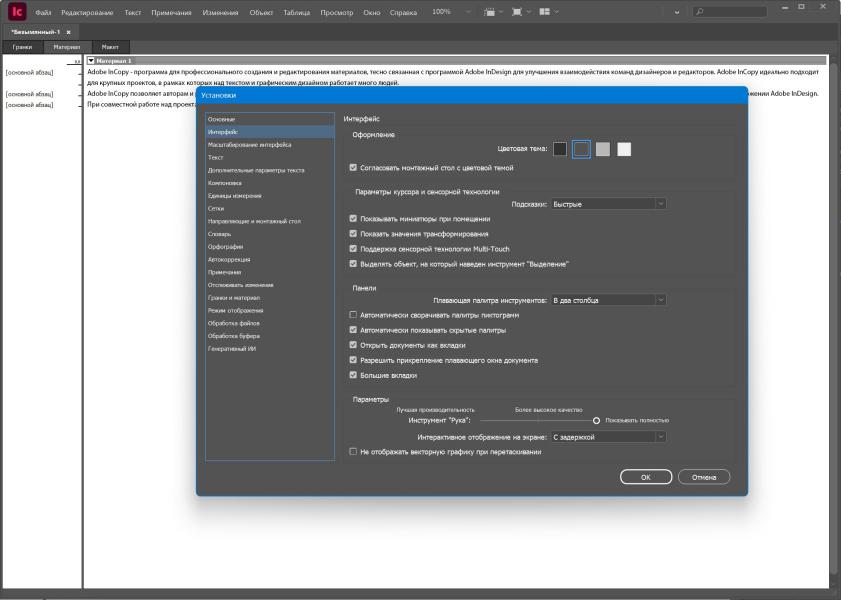Open Интерактивное отображение на экране dropdown
Image resolution: width=841 pixels, height=600 pixels.
point(608,437)
